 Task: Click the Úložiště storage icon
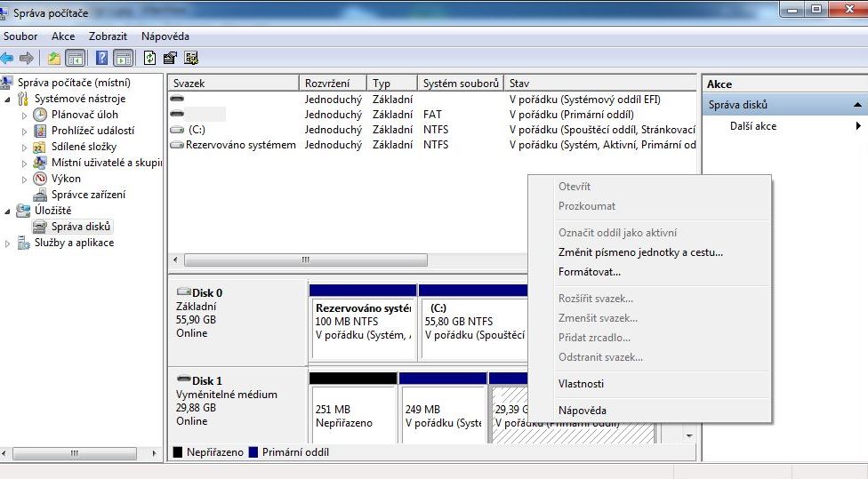tap(24, 211)
